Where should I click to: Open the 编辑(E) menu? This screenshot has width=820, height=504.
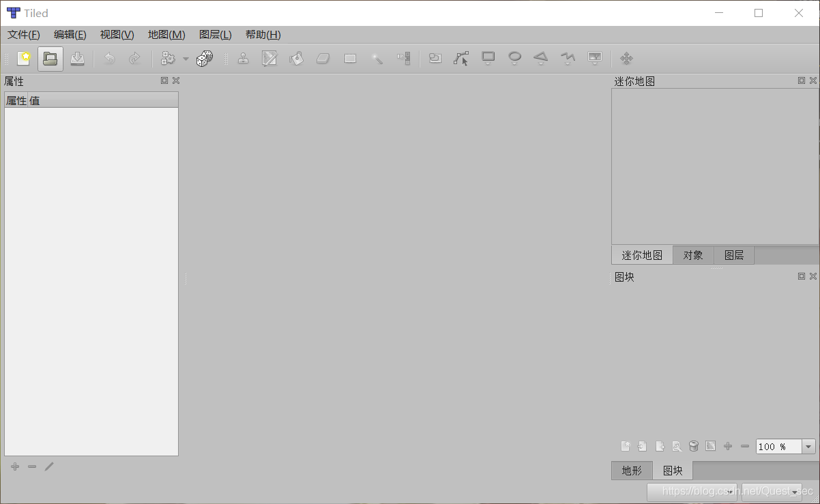click(70, 35)
